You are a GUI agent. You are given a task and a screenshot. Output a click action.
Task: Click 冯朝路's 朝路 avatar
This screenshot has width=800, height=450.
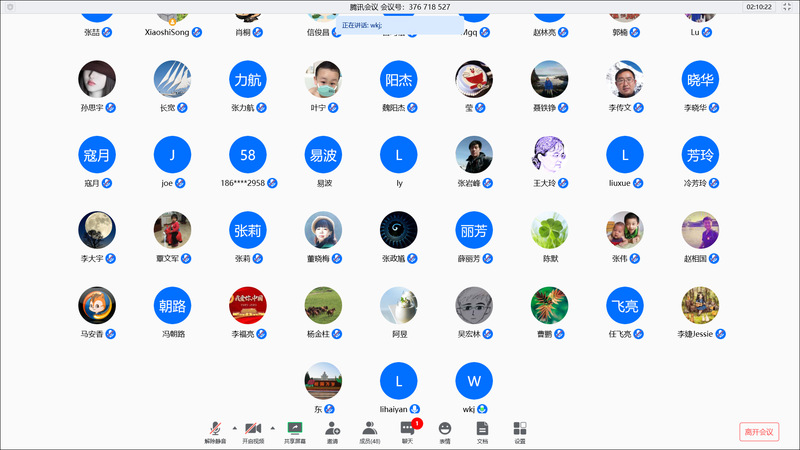click(x=172, y=306)
